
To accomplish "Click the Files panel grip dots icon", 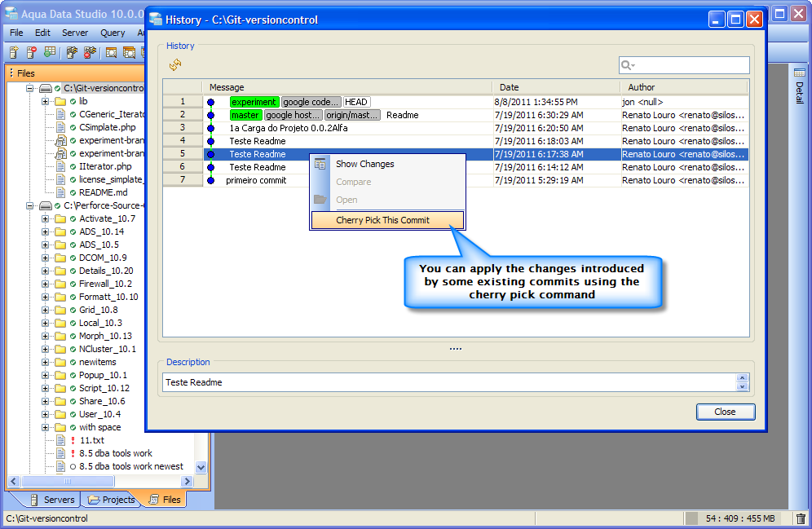I will [x=11, y=73].
